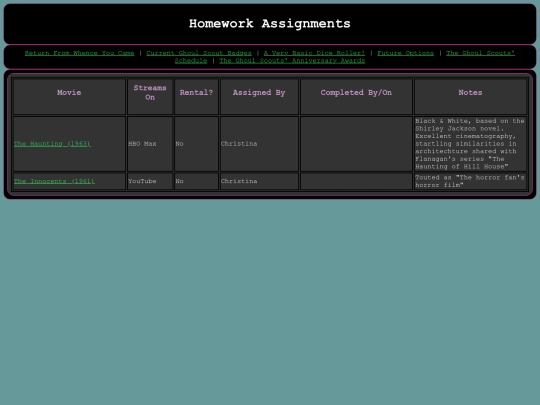Click the Black & White Shirley Jackson notes
Image resolution: width=540 pixels, height=405 pixels.
[x=470, y=144]
